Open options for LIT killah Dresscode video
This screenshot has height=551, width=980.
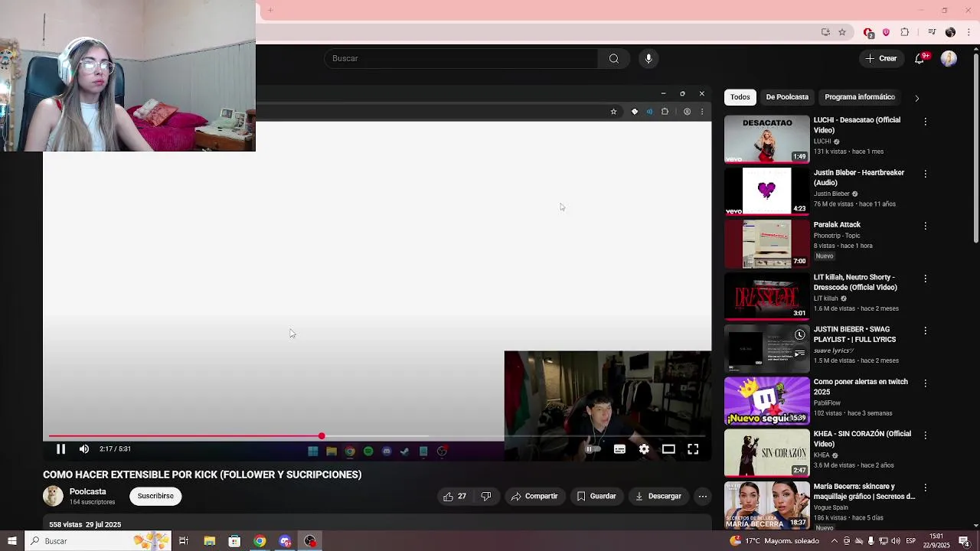pos(925,279)
